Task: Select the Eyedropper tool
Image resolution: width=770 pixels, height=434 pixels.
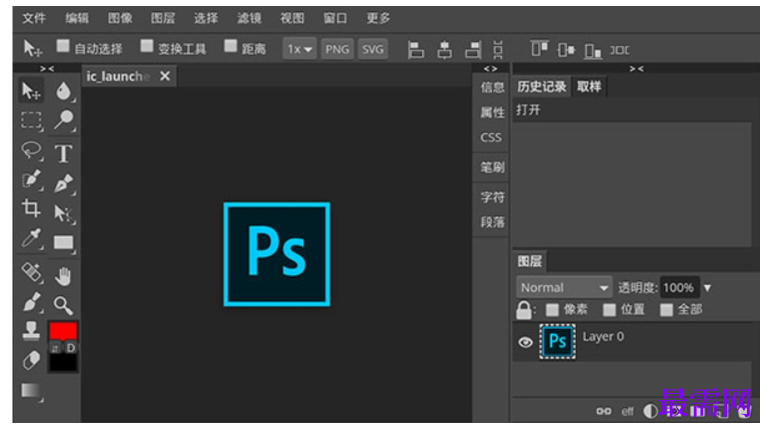Action: pos(31,239)
